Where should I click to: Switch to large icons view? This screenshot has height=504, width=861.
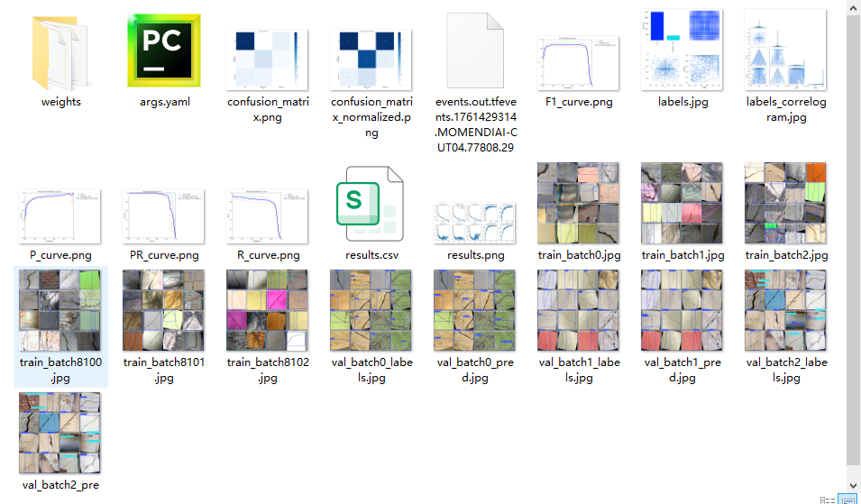point(847,499)
